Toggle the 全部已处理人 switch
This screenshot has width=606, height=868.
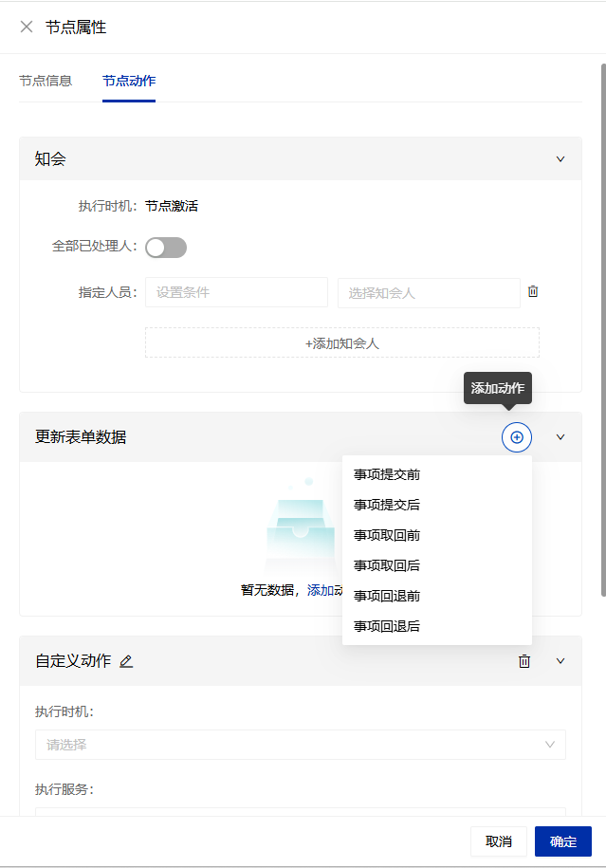[x=166, y=248]
